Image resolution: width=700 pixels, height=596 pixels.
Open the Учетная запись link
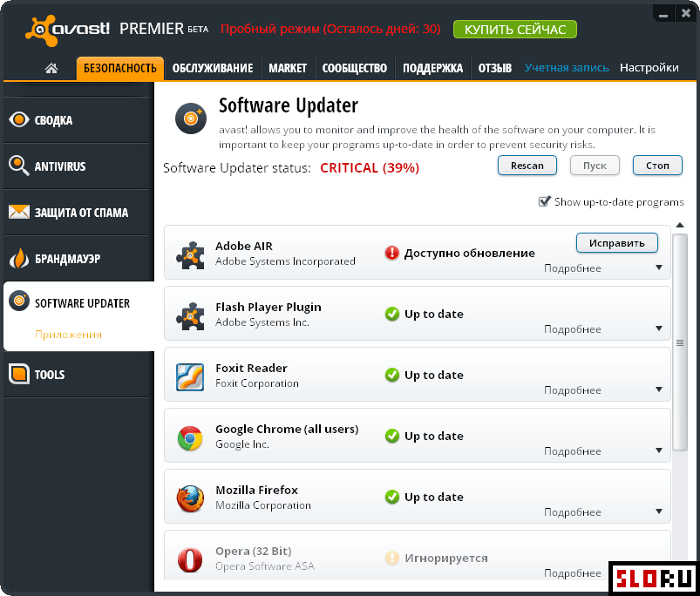point(567,68)
